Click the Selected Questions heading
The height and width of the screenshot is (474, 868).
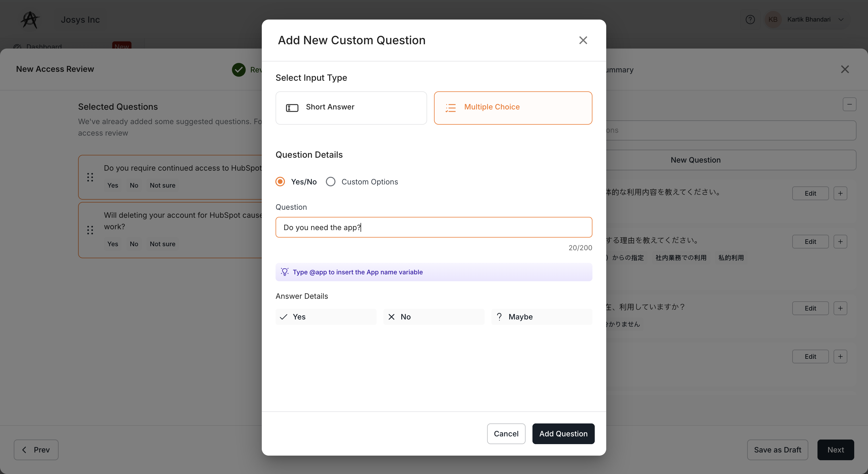(118, 107)
